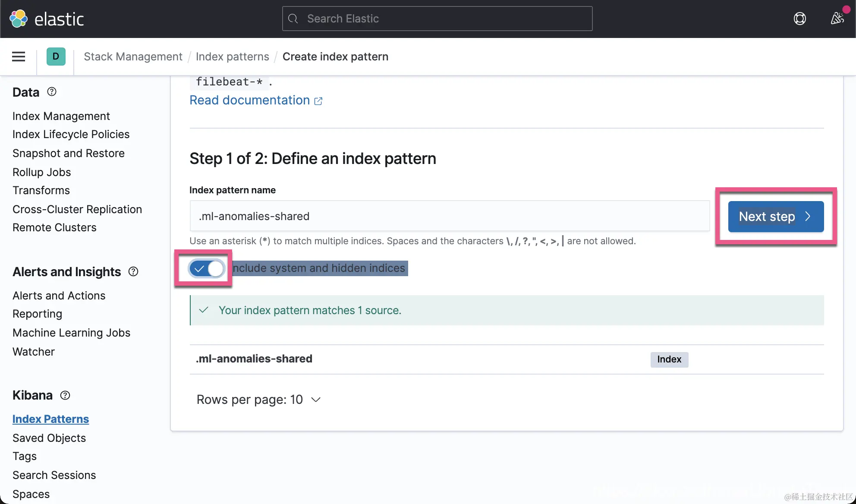Click the Elastic logo icon
Image resolution: width=856 pixels, height=504 pixels.
click(19, 19)
